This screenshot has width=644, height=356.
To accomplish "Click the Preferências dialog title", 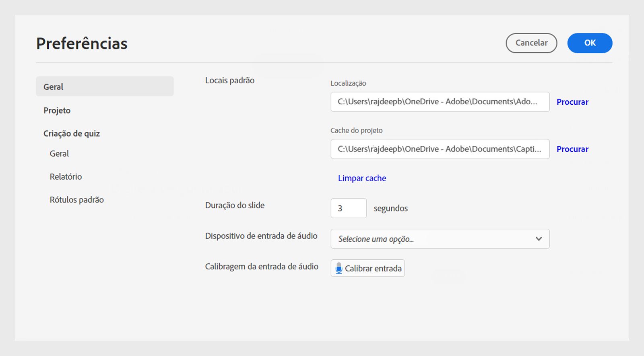I will 82,43.
